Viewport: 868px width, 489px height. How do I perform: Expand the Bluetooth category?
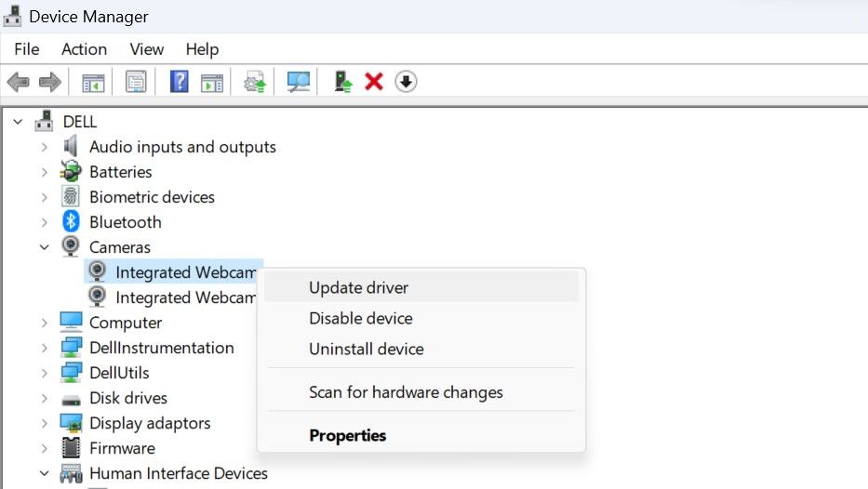point(45,222)
